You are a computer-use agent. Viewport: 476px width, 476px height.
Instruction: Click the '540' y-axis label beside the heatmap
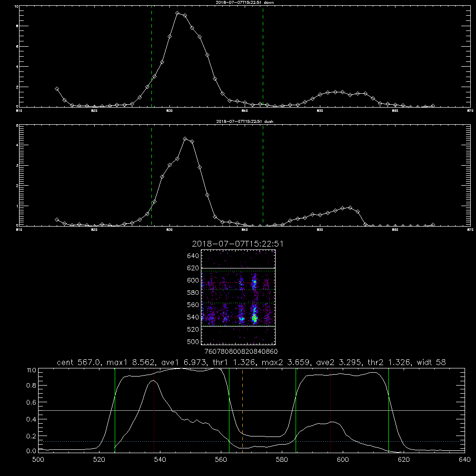click(x=193, y=317)
